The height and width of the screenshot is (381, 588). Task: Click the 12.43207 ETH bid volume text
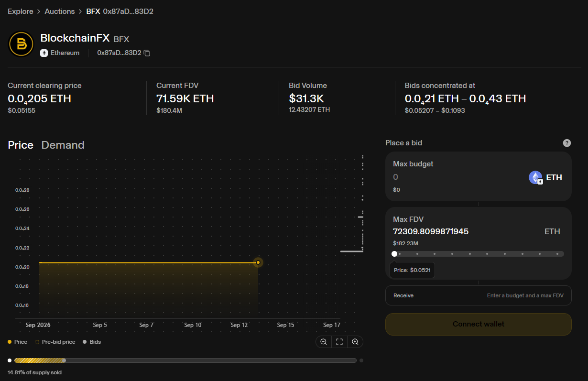pos(309,109)
